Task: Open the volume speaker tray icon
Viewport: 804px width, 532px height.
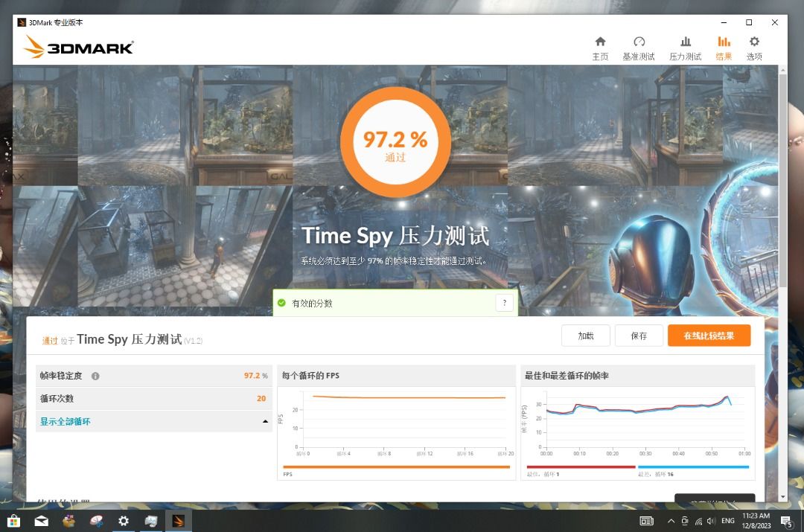Action: coord(711,522)
